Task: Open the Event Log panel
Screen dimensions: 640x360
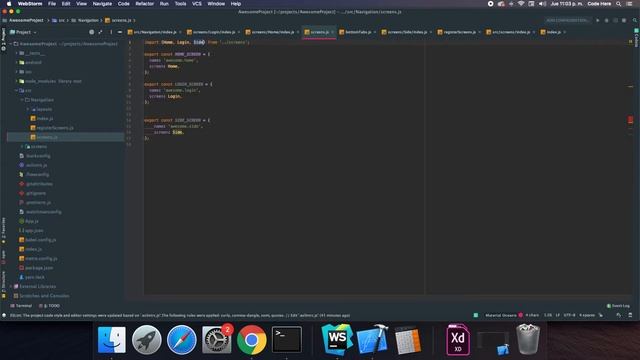Action: (618, 305)
